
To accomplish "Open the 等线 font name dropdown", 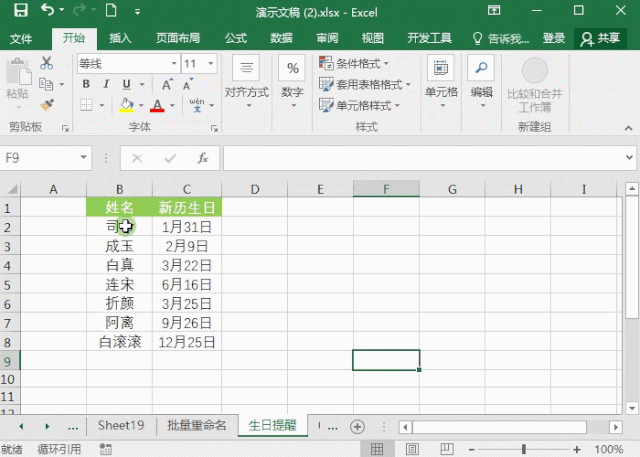I will pyautogui.click(x=174, y=63).
